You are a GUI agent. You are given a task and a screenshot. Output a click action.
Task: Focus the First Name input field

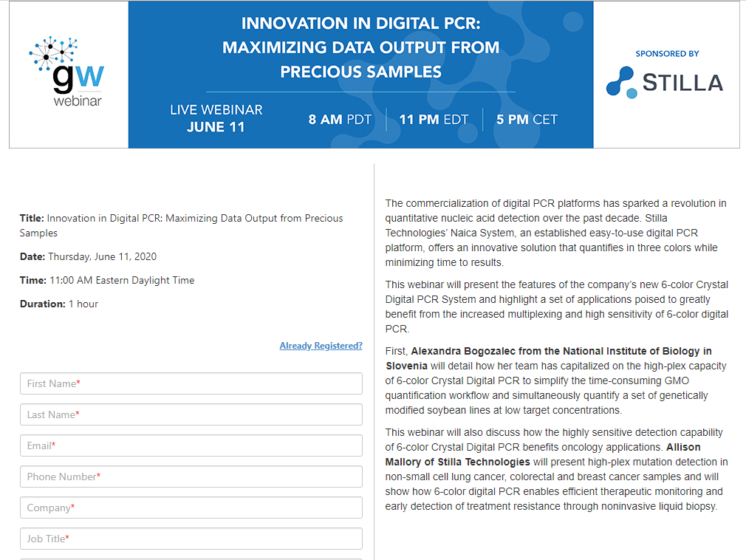(x=191, y=383)
